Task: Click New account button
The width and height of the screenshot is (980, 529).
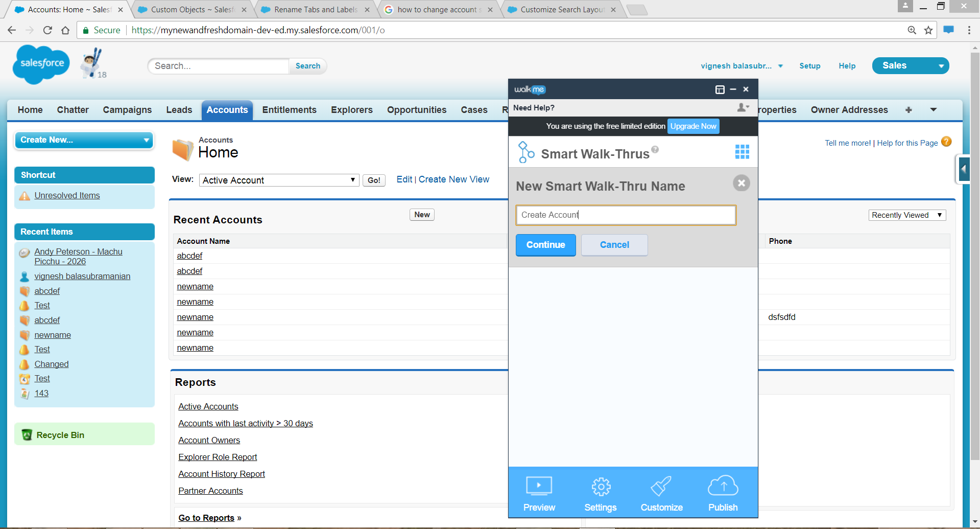Action: 422,215
